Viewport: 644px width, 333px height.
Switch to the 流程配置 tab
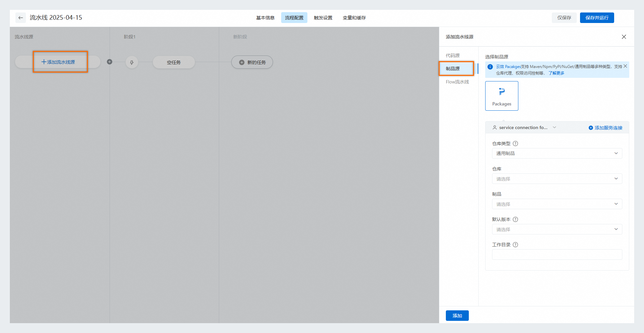point(294,18)
